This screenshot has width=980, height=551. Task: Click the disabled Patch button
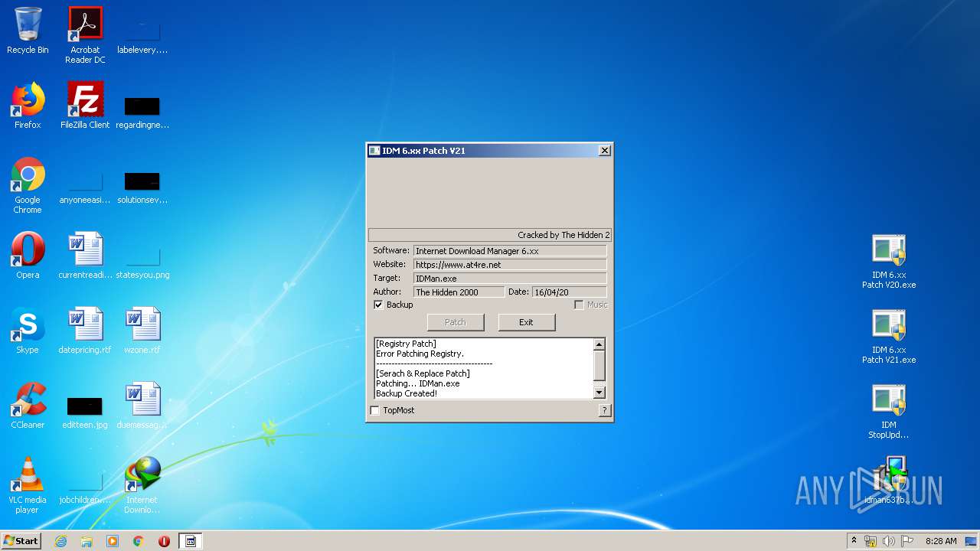click(x=456, y=322)
